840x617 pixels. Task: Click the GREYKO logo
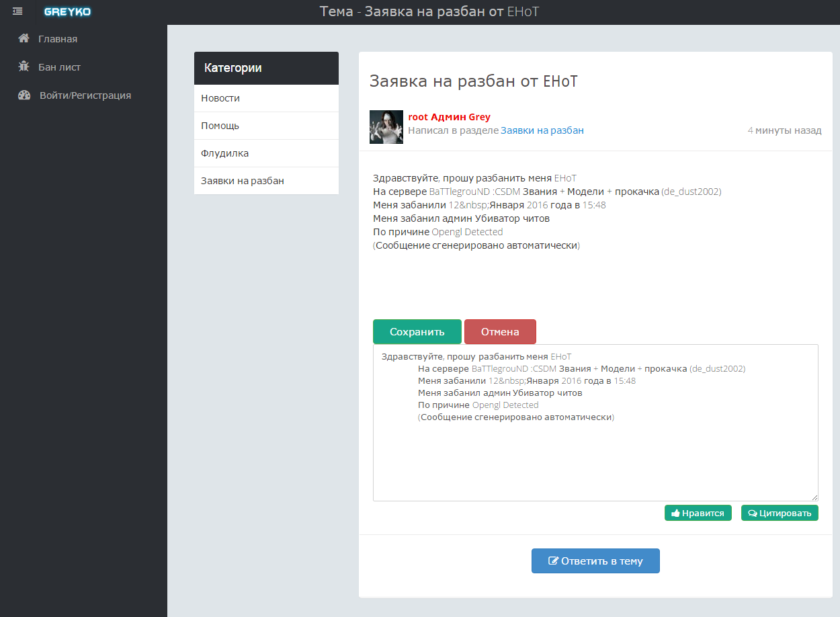coord(67,11)
